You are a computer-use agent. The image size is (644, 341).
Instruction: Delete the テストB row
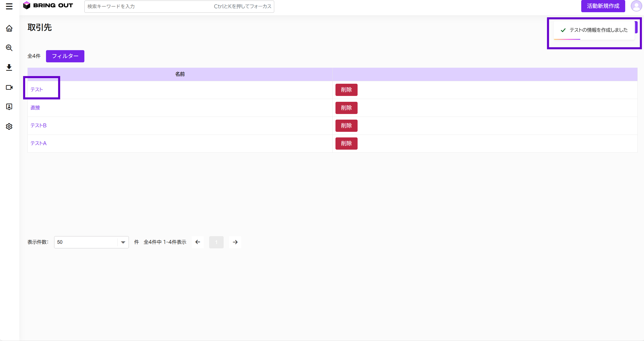[346, 126]
